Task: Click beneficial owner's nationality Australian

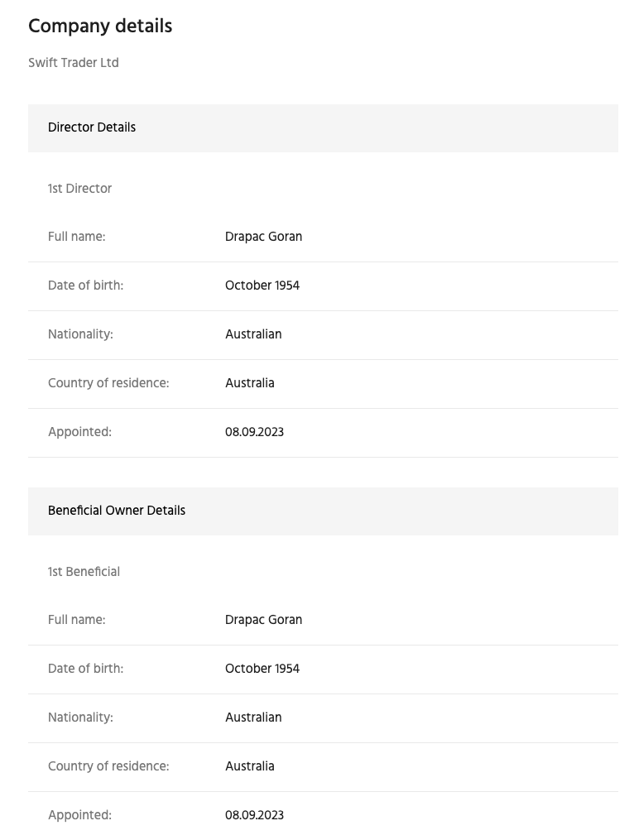Action: click(x=253, y=718)
